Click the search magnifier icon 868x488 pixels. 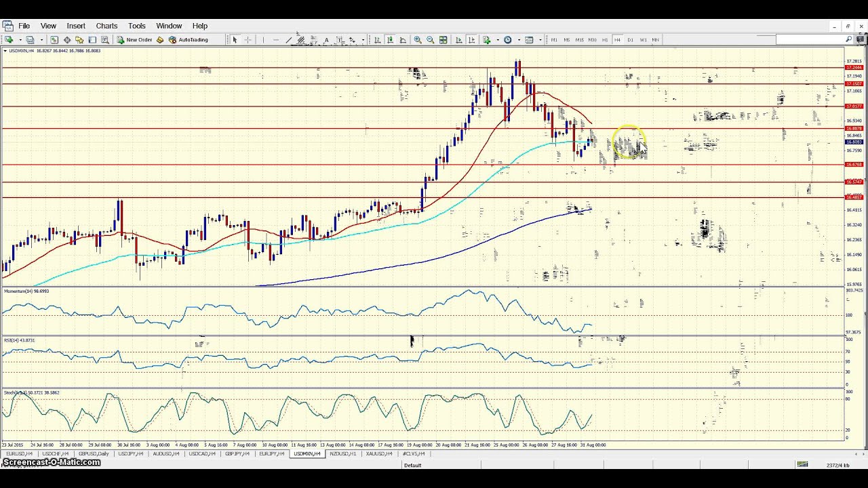tap(848, 40)
